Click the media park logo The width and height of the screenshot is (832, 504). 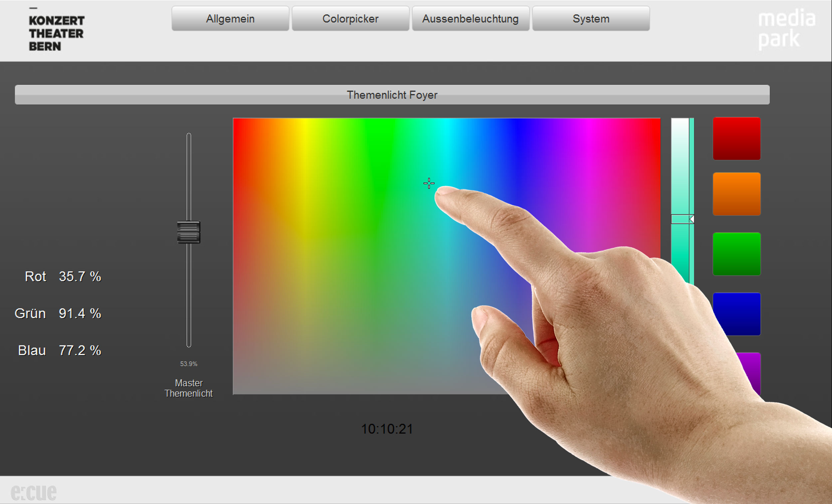[x=786, y=29]
